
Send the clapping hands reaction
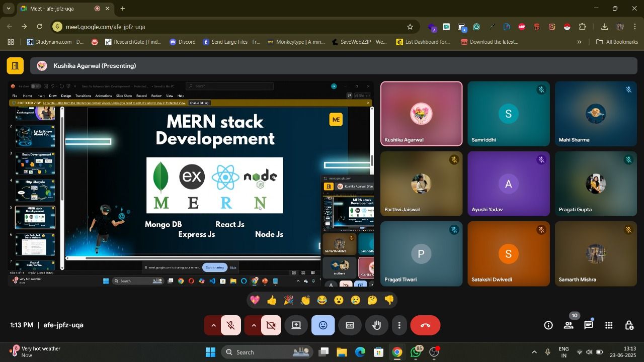(x=305, y=300)
